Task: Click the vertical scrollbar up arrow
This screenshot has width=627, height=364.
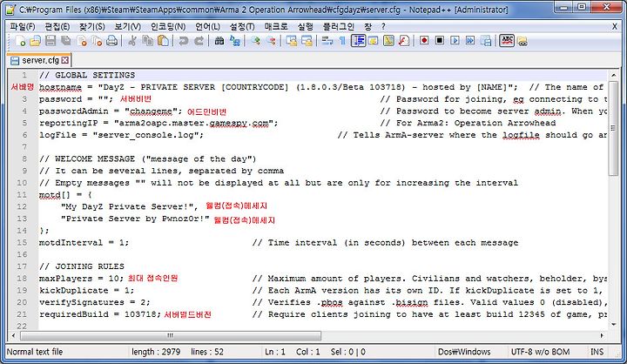Action: click(x=613, y=75)
